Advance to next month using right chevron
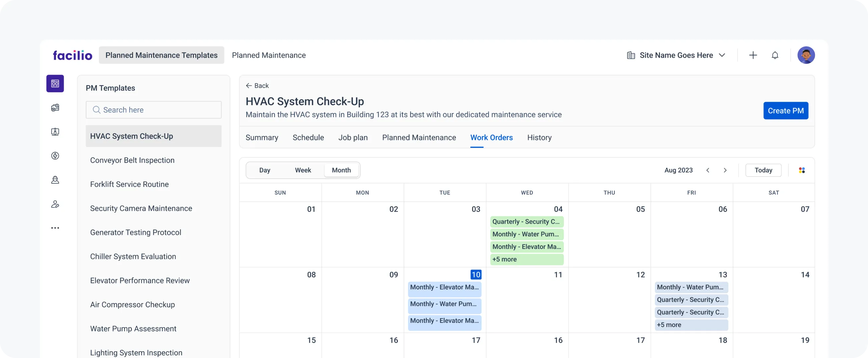 pyautogui.click(x=725, y=170)
